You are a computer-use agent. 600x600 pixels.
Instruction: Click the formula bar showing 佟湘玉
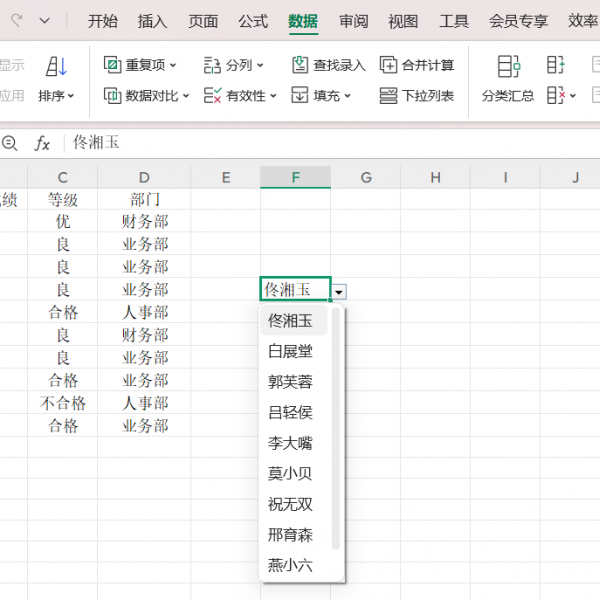[300, 143]
